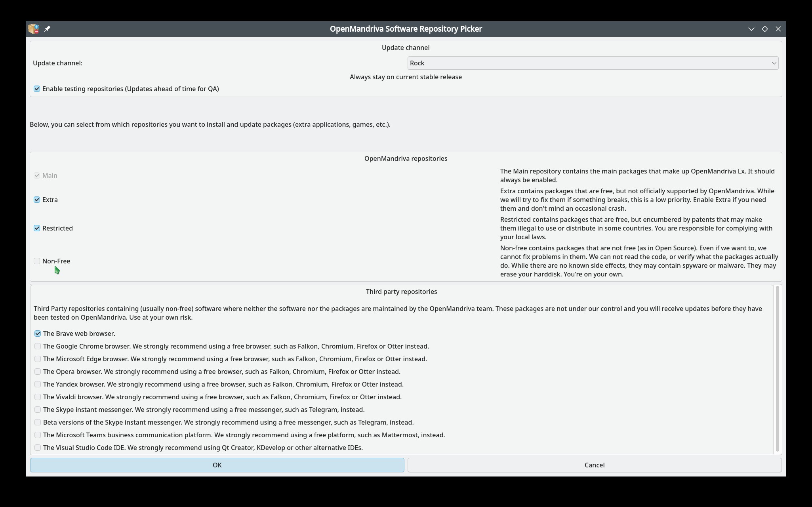This screenshot has height=507, width=812.
Task: Enable the Microsoft Edge browser repository
Action: pyautogui.click(x=38, y=359)
